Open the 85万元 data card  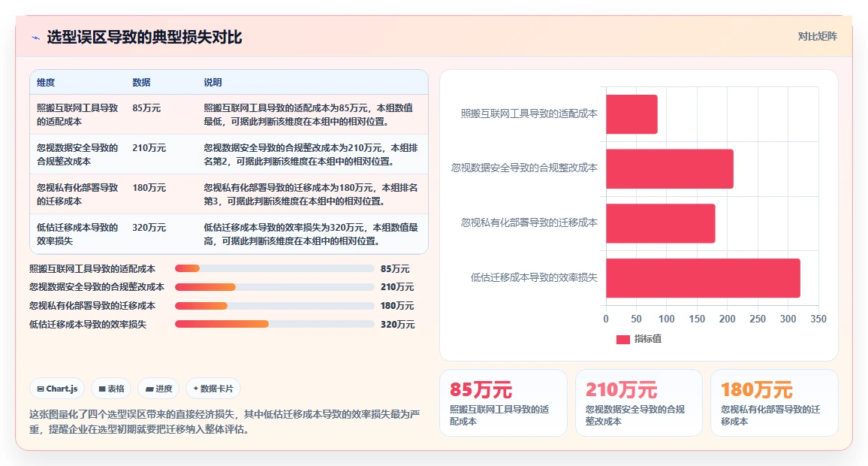[503, 403]
